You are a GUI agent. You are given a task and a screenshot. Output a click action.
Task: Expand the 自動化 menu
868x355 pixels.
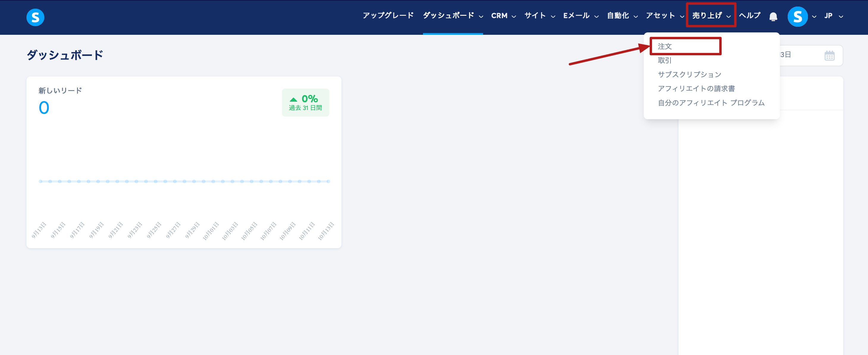[622, 16]
